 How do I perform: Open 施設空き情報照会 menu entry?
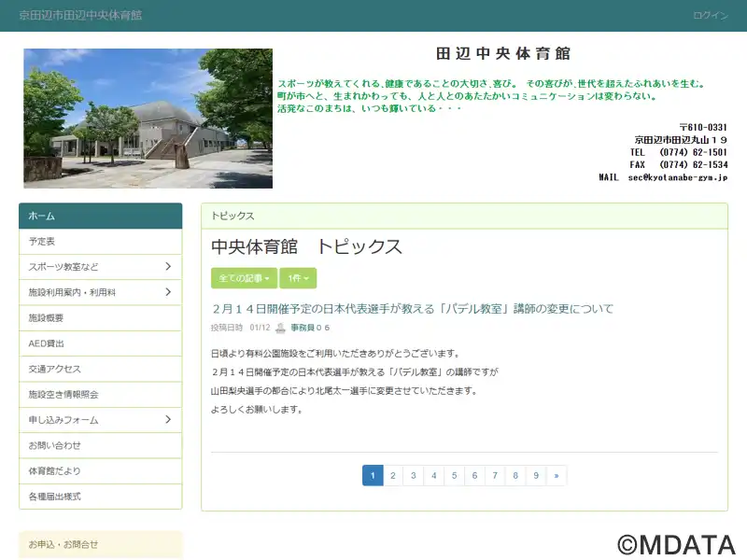tap(100, 395)
